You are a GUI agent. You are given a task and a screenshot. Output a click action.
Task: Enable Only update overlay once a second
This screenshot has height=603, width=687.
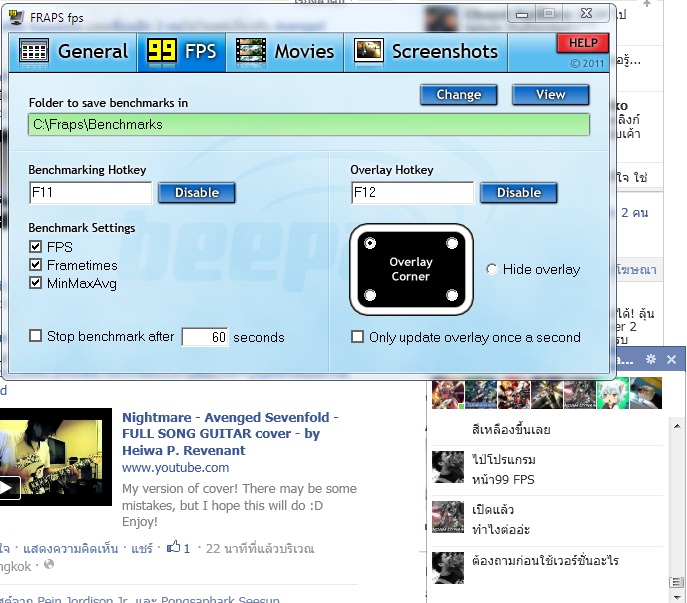(358, 337)
